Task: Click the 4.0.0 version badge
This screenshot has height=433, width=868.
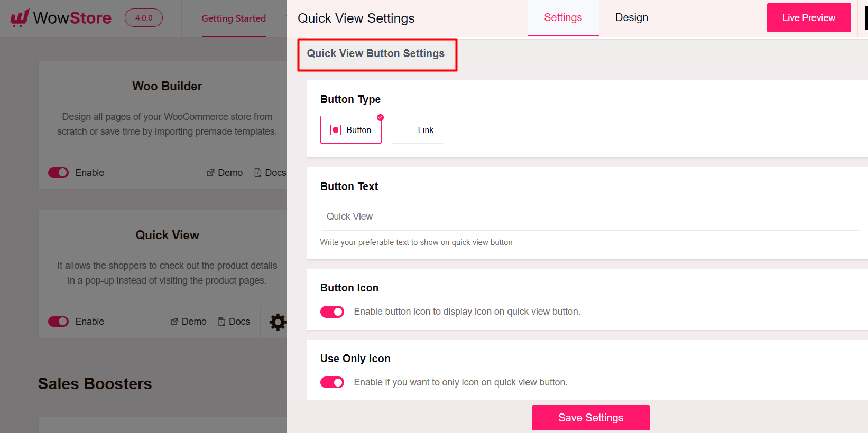Action: coord(143,17)
